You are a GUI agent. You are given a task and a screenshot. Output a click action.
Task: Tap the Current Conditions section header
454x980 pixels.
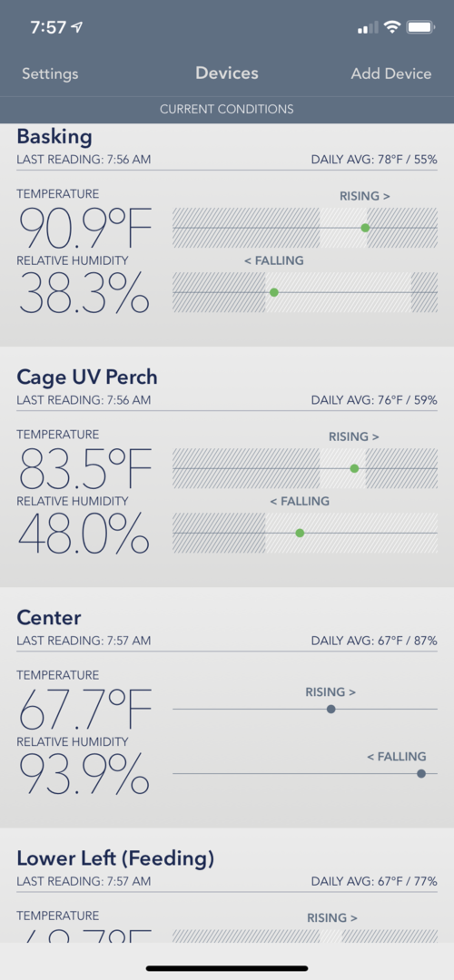(226, 110)
